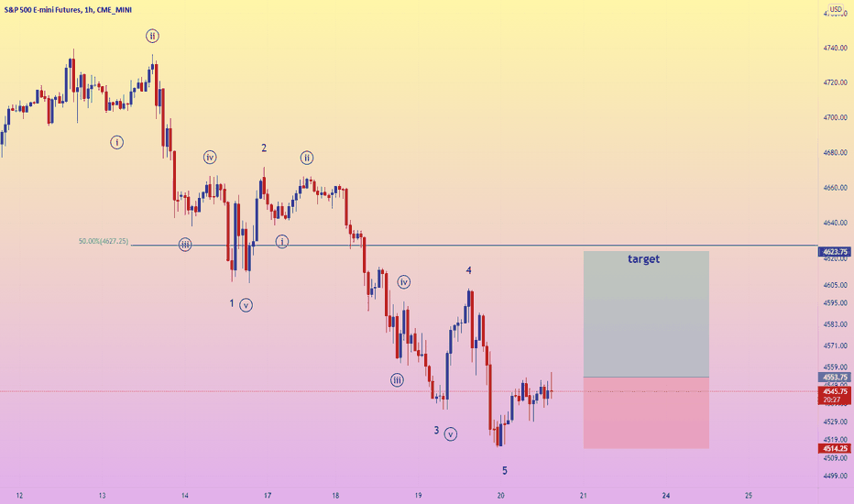Select the red stop-loss zone
This screenshot has height=504, width=854.
coord(646,412)
